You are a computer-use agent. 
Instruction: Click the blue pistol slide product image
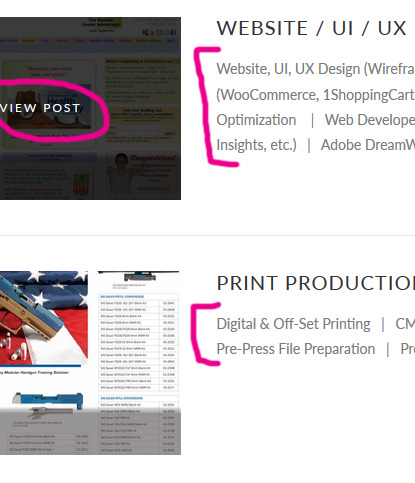(x=48, y=401)
